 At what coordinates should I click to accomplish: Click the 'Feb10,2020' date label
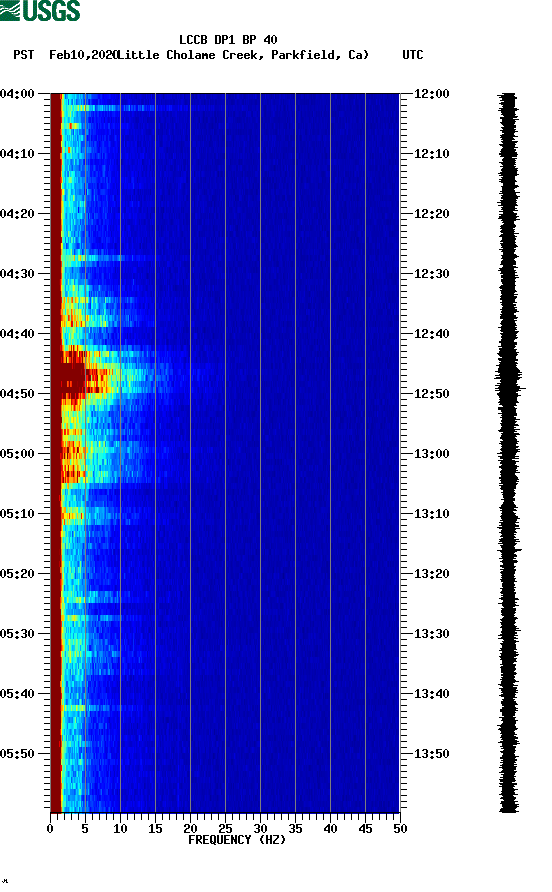click(83, 55)
